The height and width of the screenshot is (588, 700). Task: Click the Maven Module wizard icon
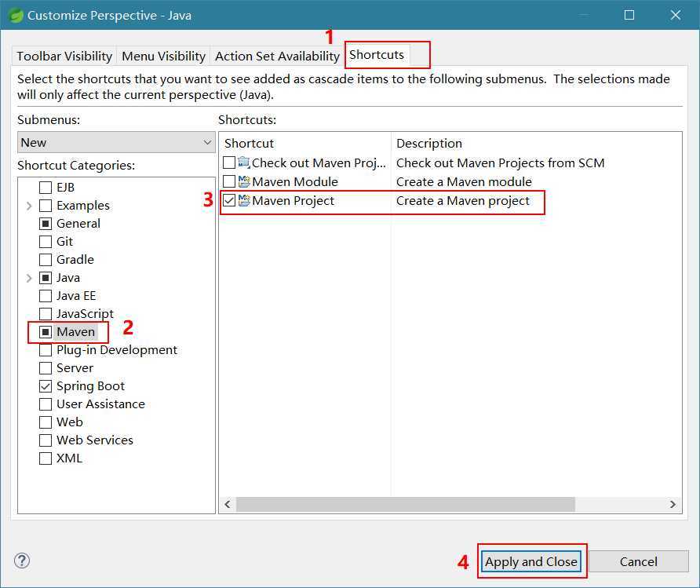click(x=244, y=181)
